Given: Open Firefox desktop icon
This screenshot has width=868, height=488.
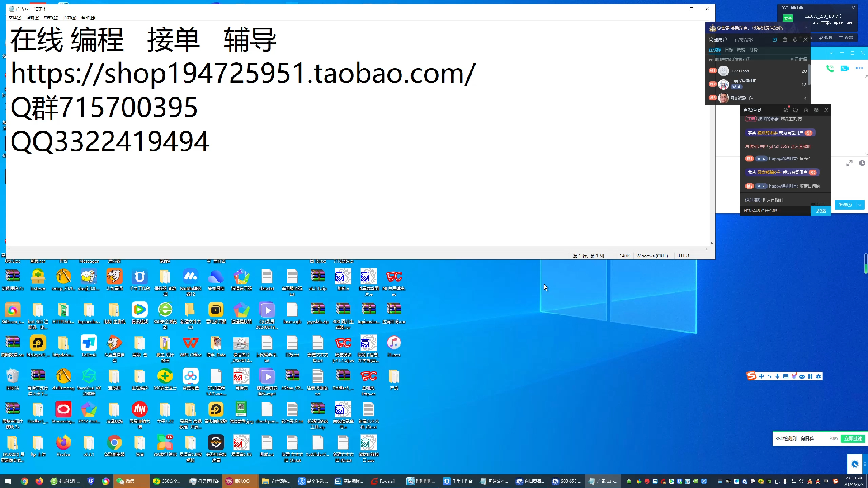Looking at the screenshot, I should pyautogui.click(x=63, y=446).
